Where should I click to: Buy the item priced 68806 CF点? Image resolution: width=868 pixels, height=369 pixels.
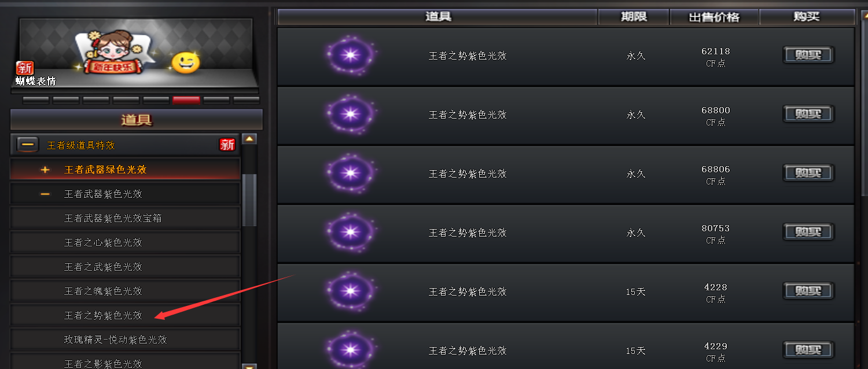pos(808,174)
